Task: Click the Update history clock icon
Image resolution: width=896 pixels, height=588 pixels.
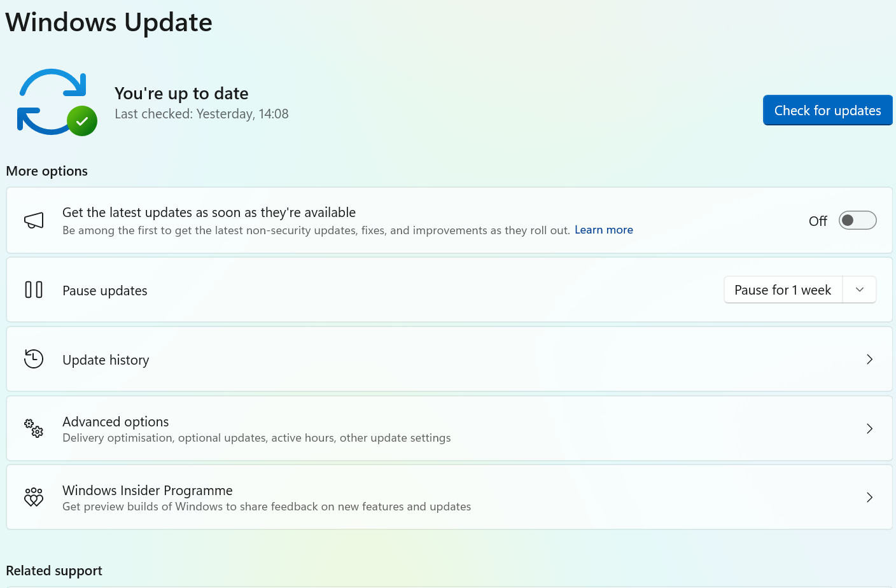Action: pos(34,359)
